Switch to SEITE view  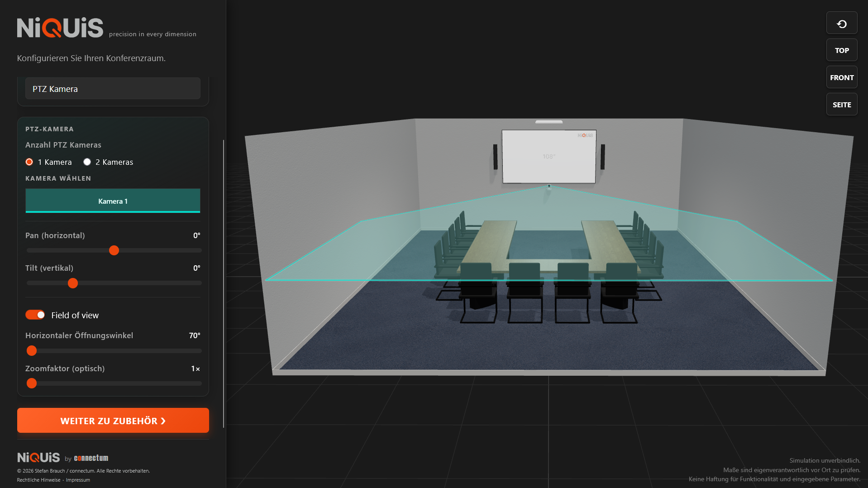(x=842, y=105)
